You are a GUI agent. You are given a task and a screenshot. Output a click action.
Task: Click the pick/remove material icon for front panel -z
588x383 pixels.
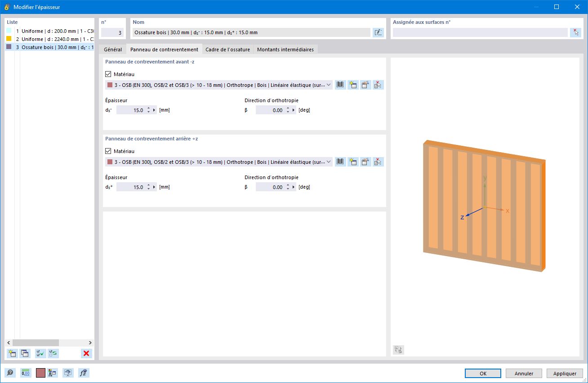click(x=378, y=85)
